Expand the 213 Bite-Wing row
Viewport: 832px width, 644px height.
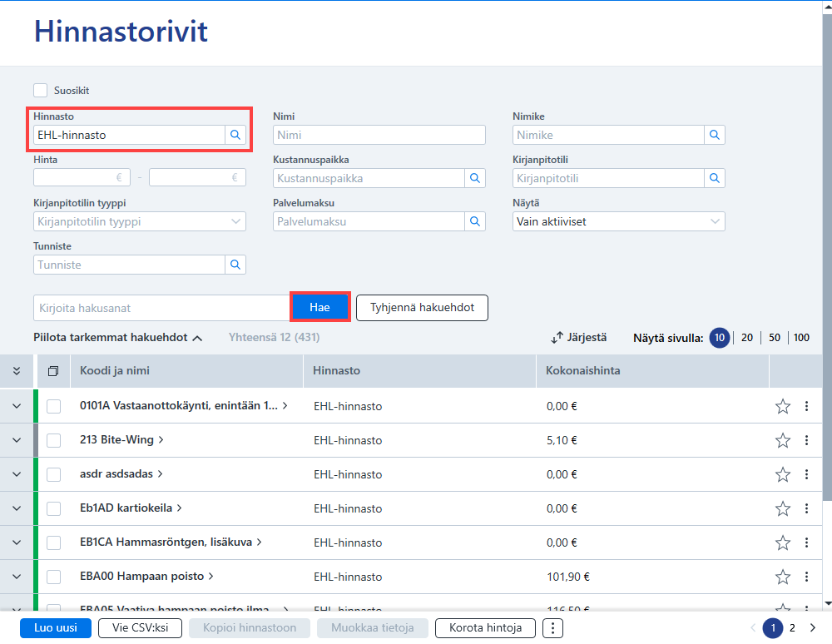(17, 440)
